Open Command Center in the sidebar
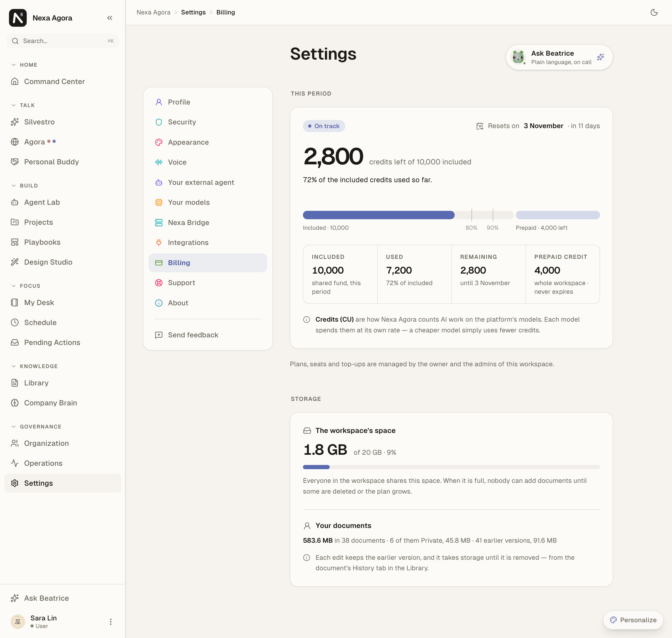The height and width of the screenshot is (638, 672). [62, 82]
